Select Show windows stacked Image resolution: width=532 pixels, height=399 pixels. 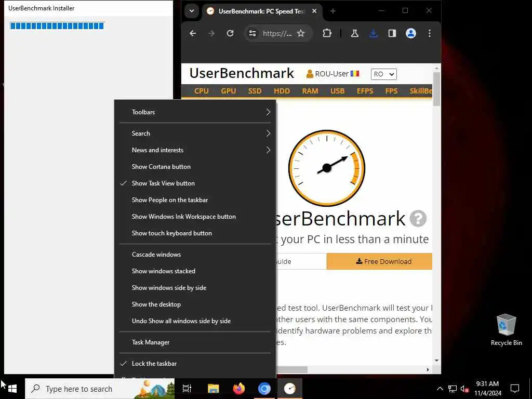[x=195, y=271]
